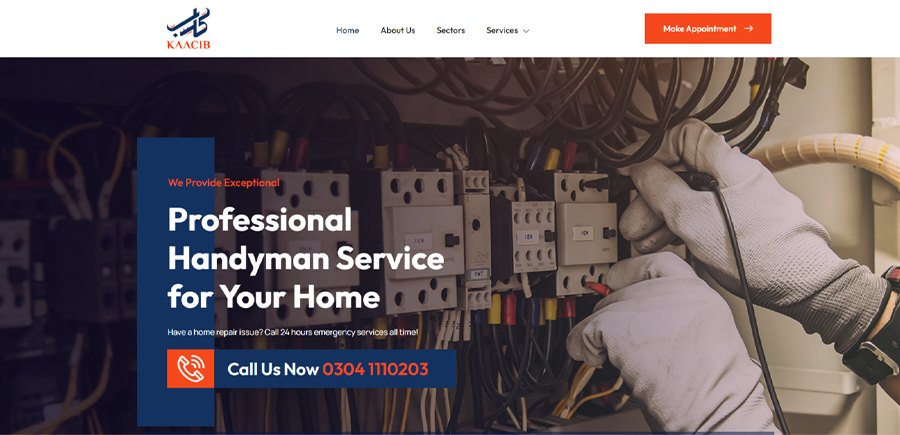Click the arrow icon in Make Appointment button
Screen dimensions: 900x435
[748, 29]
